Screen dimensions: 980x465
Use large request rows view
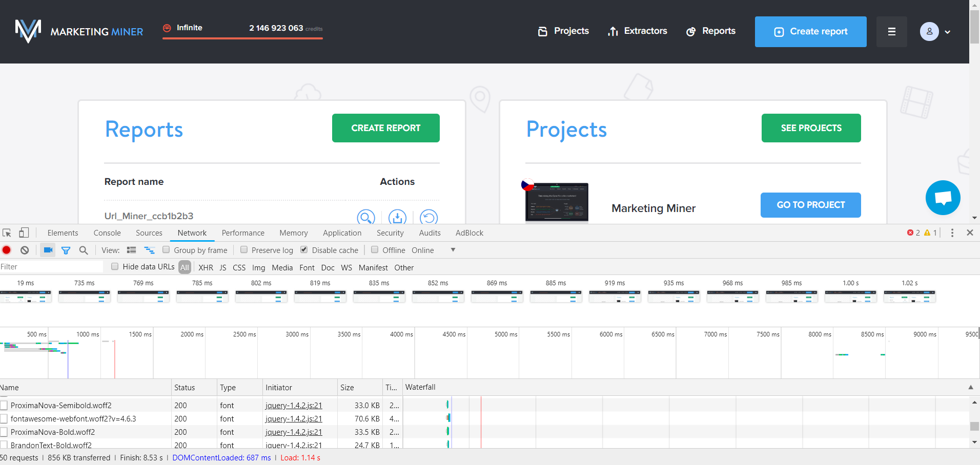(x=132, y=250)
